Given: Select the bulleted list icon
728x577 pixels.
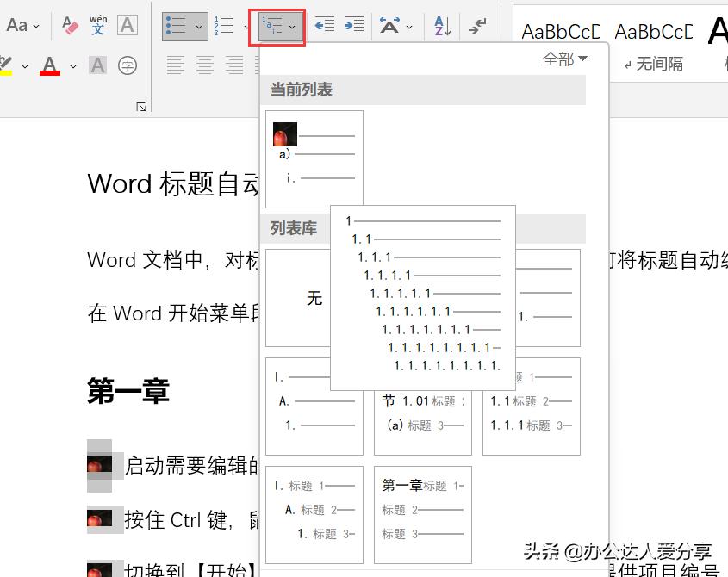Looking at the screenshot, I should [178, 25].
